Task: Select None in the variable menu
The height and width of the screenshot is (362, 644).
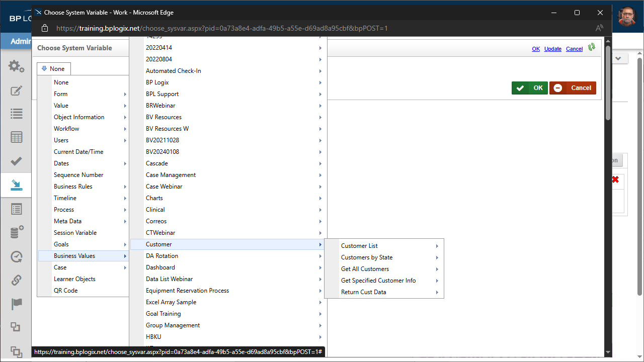Action: (x=84, y=82)
